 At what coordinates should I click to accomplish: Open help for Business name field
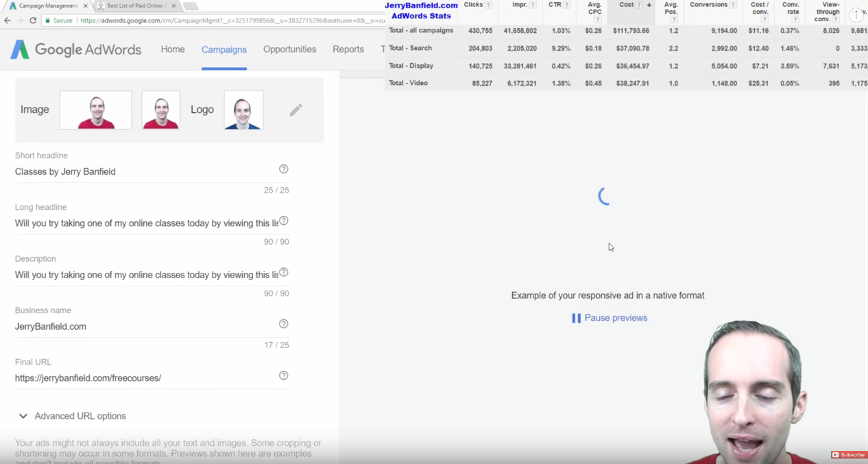click(284, 323)
